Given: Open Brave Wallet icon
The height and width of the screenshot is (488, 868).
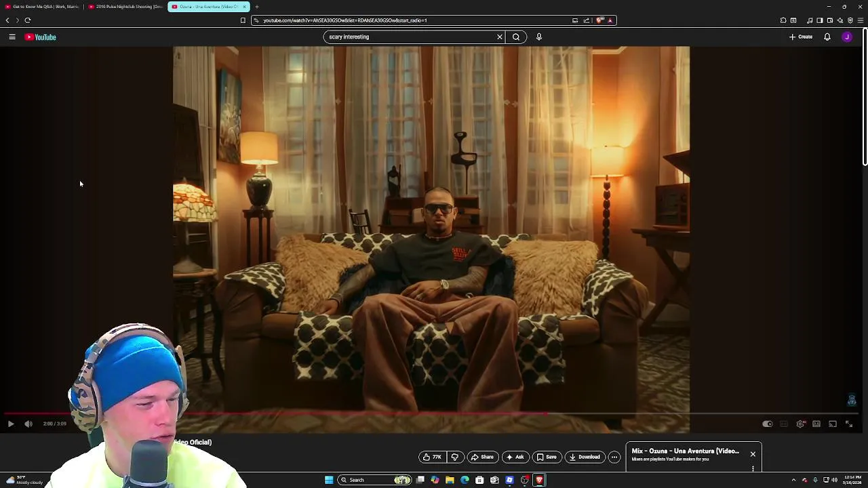Looking at the screenshot, I should point(830,20).
